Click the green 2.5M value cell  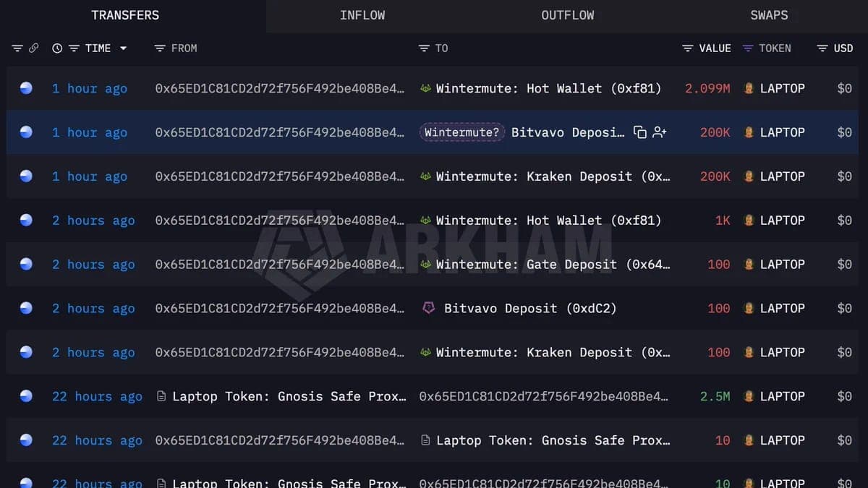click(x=715, y=396)
